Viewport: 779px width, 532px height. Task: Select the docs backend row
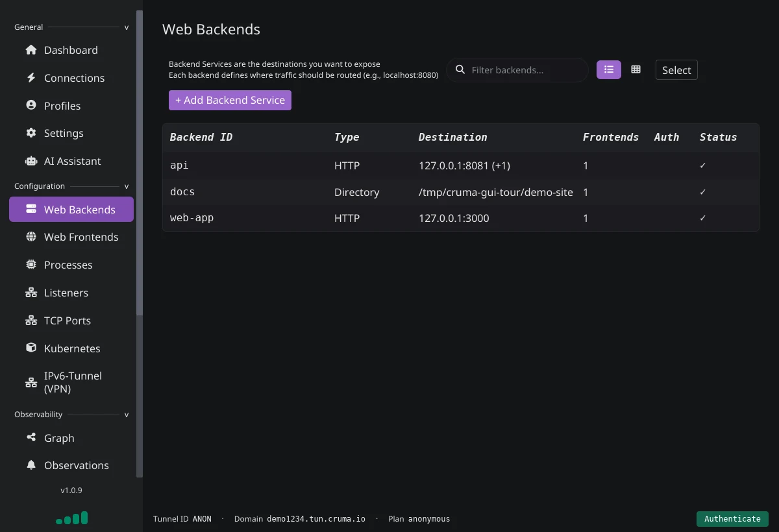[x=461, y=192]
